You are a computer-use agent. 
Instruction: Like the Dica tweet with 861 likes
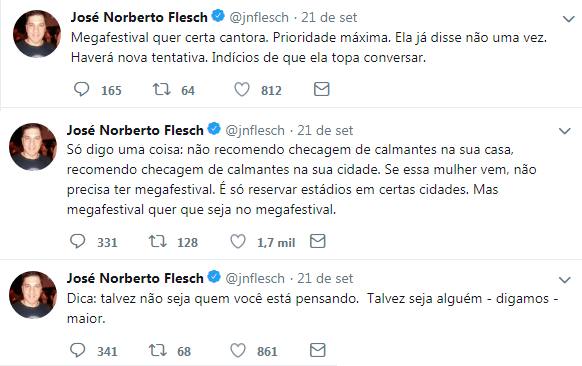tap(238, 350)
